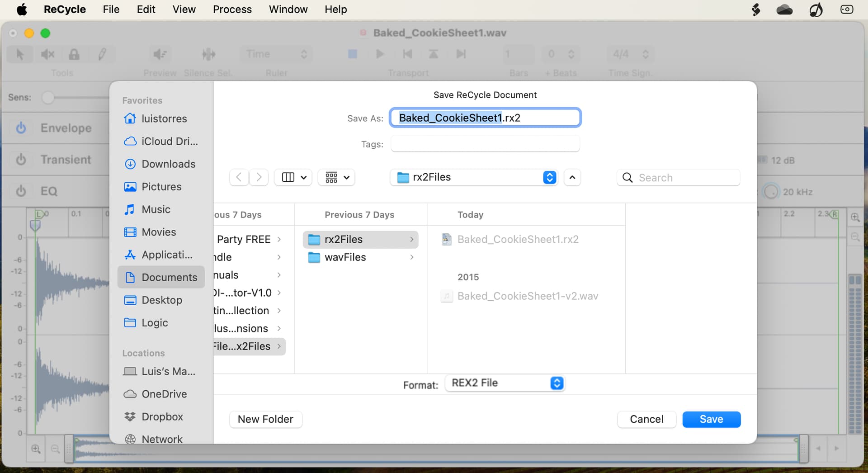Click the Silence Selected icon
The height and width of the screenshot is (473, 868).
[208, 54]
